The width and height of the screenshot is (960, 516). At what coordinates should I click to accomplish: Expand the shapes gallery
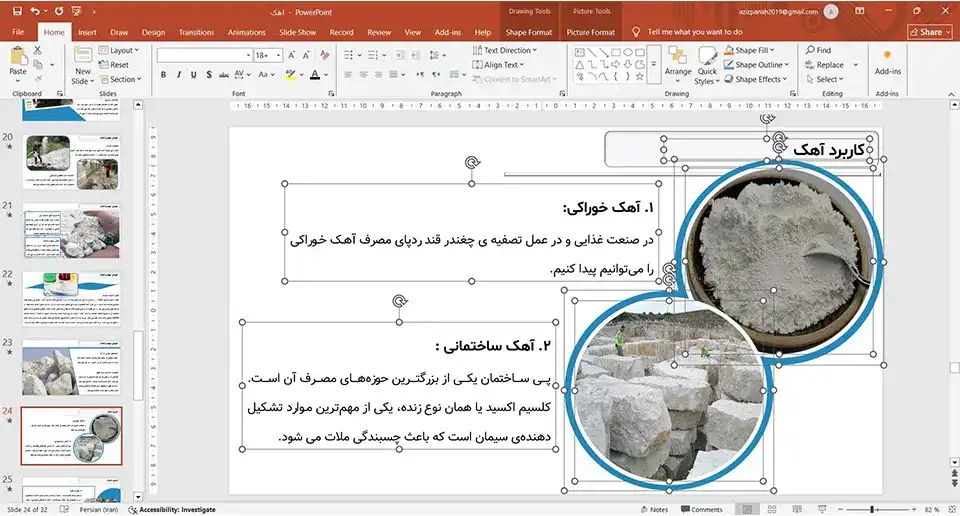pos(653,64)
